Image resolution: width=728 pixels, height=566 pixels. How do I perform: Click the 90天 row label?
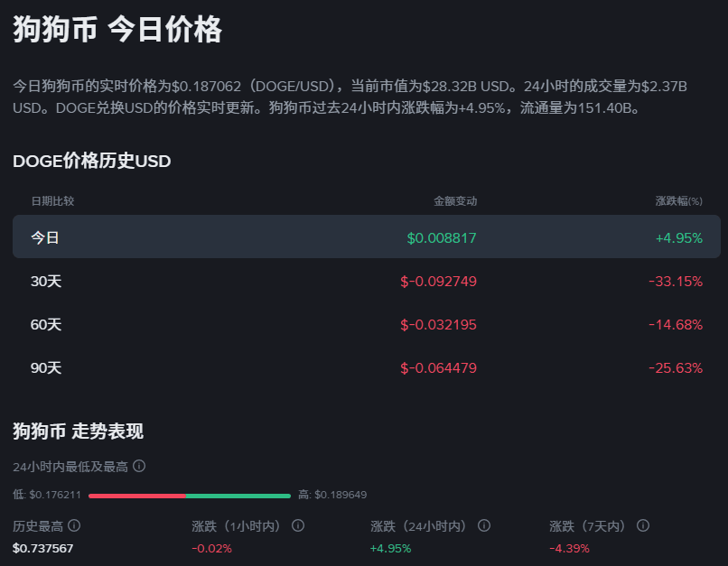46,367
